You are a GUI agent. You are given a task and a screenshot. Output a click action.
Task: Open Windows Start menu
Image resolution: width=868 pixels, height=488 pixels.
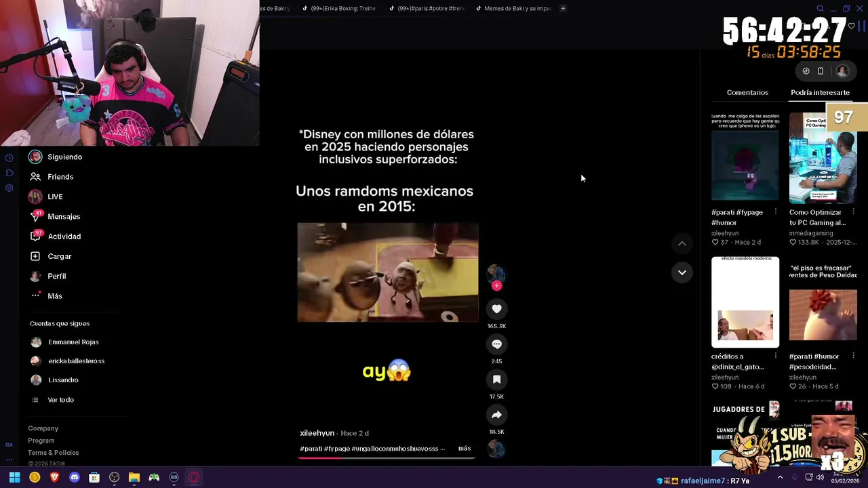[x=14, y=477]
